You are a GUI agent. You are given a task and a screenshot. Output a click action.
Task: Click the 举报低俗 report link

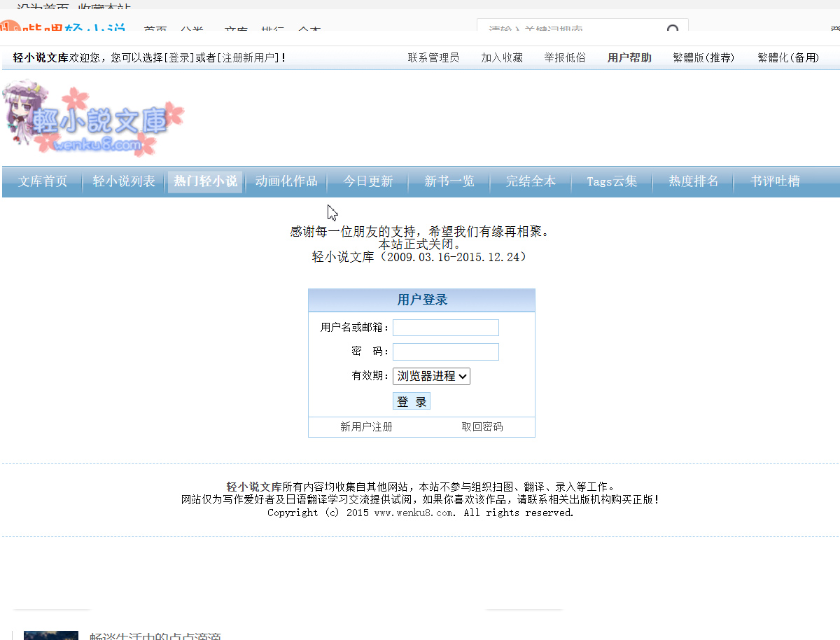click(x=564, y=57)
